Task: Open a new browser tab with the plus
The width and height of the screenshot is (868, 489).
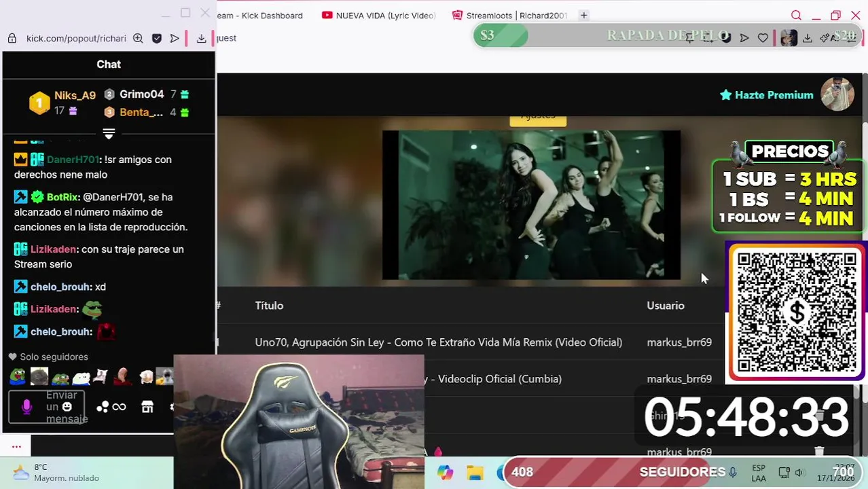Action: pyautogui.click(x=583, y=15)
